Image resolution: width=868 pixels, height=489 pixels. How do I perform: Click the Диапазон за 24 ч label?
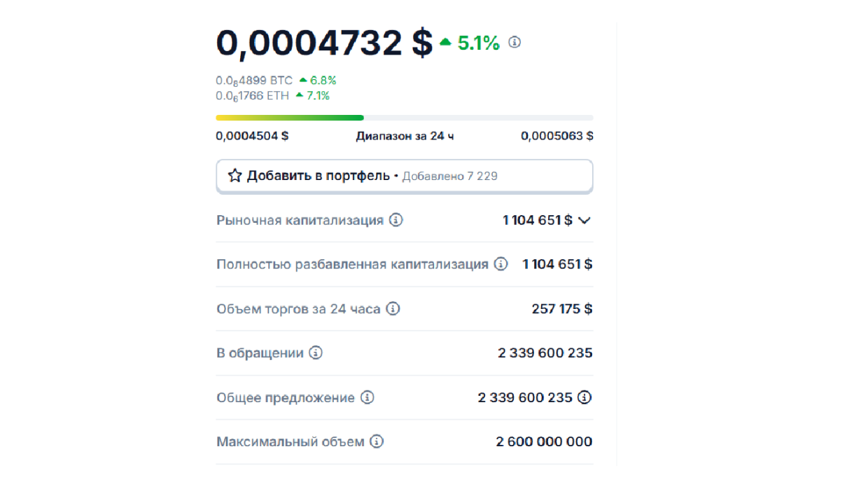405,136
